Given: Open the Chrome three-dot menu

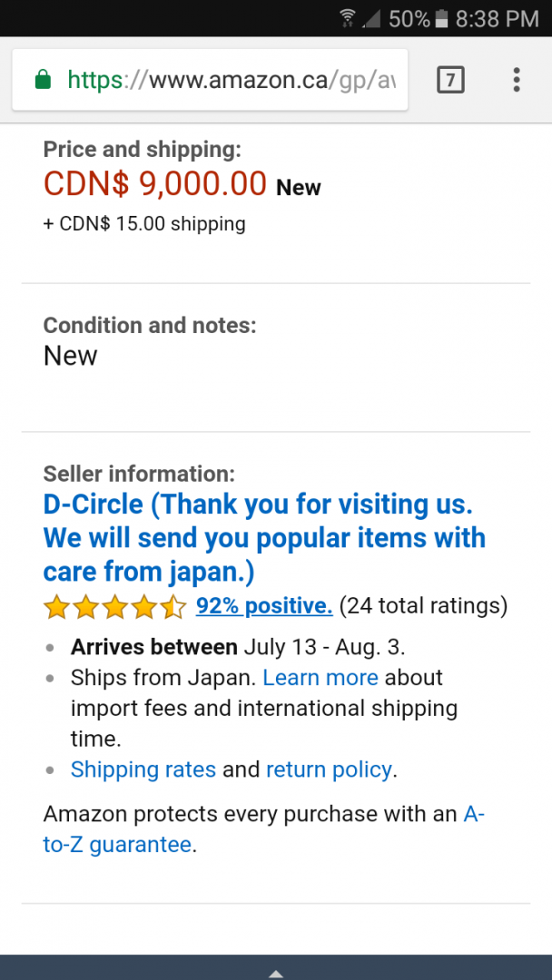Looking at the screenshot, I should (516, 80).
